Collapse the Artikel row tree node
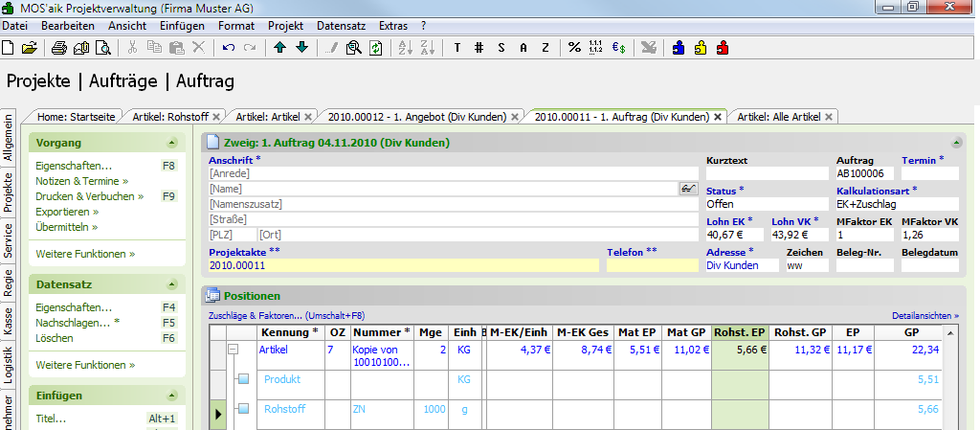Image resolution: width=980 pixels, height=430 pixels. click(x=234, y=350)
